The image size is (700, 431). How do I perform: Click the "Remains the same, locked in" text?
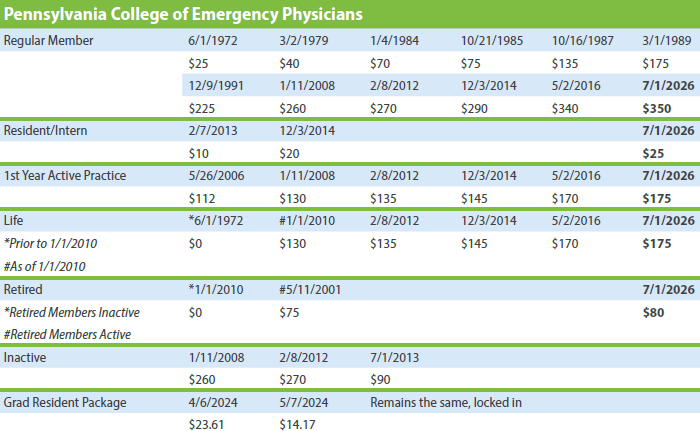tap(446, 403)
